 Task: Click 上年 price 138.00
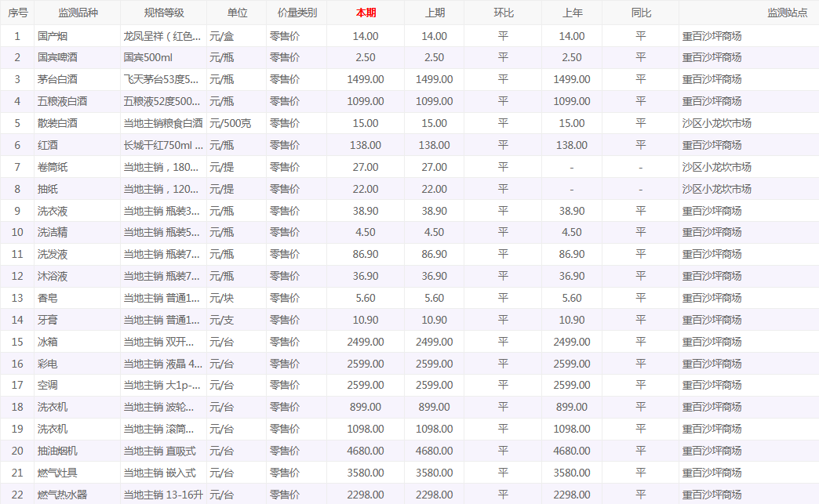click(572, 145)
